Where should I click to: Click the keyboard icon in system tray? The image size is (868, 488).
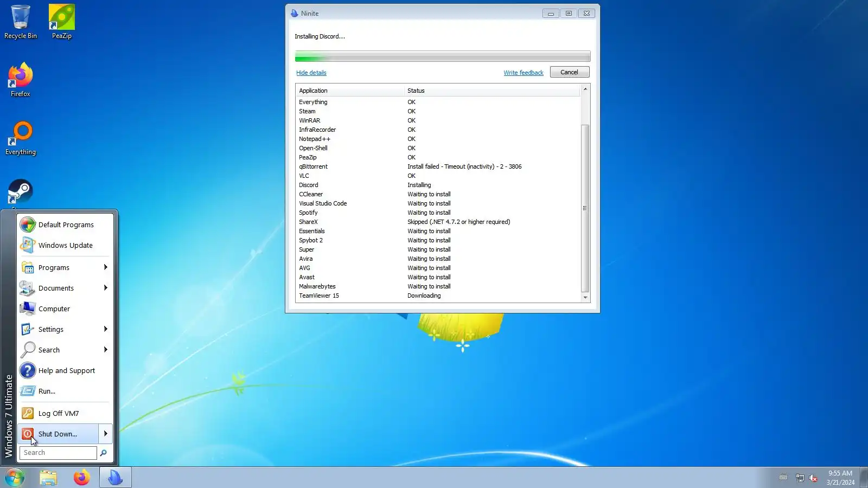783,478
